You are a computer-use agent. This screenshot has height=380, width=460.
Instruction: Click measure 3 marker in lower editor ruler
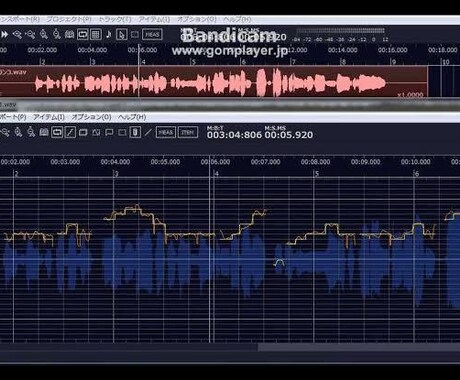click(x=116, y=174)
